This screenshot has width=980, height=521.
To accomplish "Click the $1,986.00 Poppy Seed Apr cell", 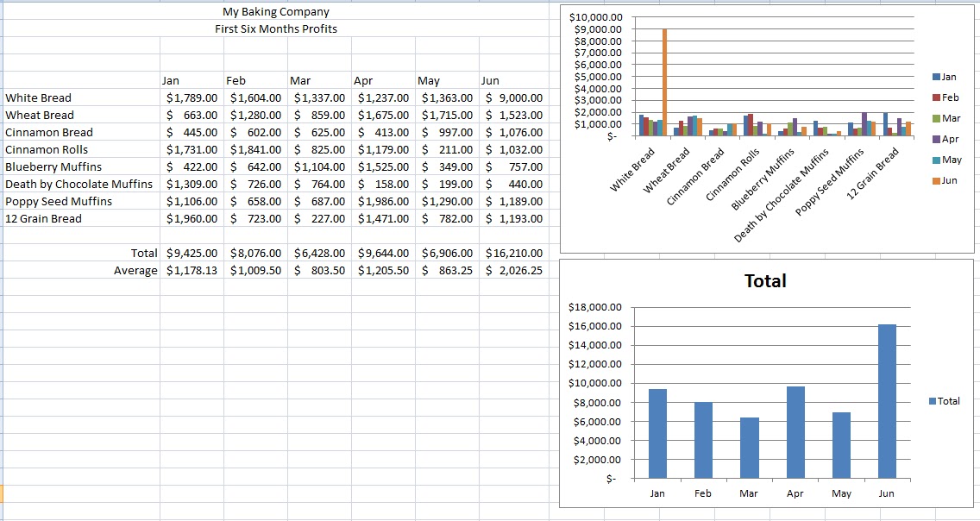I will click(x=383, y=201).
